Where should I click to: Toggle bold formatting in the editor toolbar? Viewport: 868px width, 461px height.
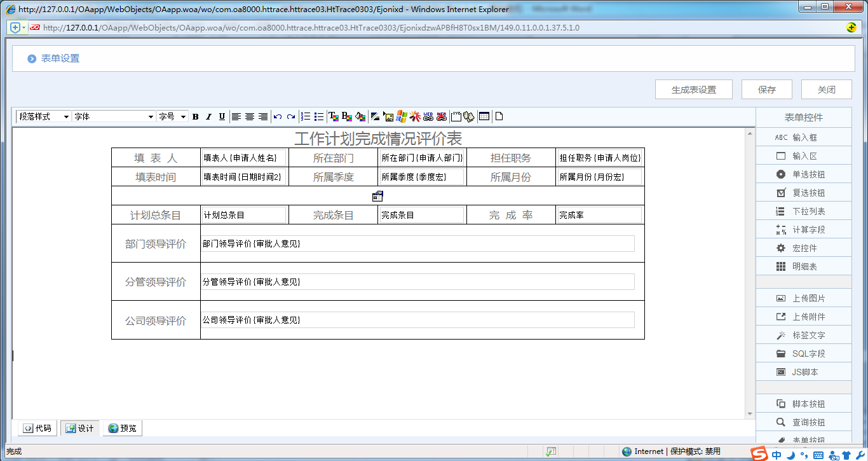point(195,116)
